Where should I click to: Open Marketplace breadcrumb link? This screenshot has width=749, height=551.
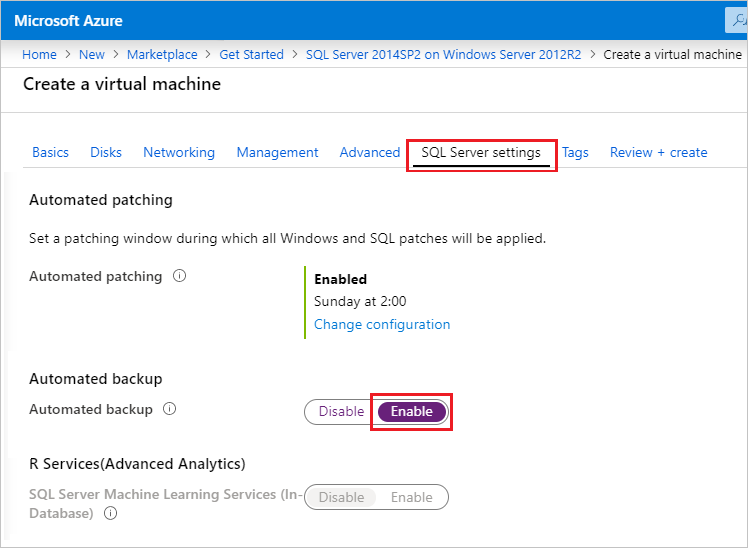click(x=162, y=54)
